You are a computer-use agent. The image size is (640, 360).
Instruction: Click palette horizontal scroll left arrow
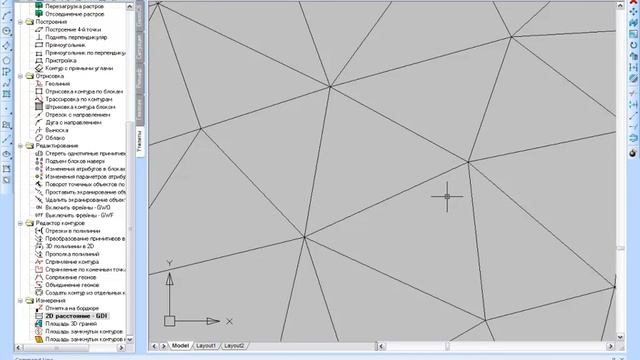(x=19, y=348)
